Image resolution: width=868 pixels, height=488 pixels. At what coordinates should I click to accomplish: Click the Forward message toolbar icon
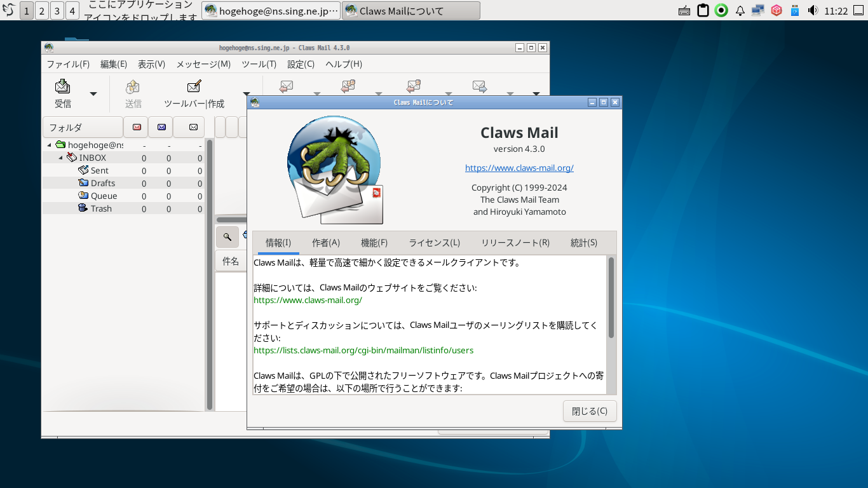click(479, 86)
